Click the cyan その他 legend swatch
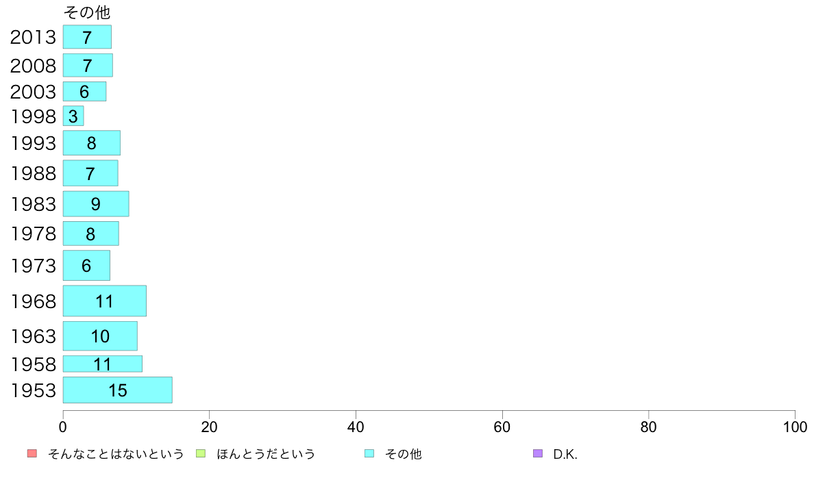 click(x=369, y=453)
